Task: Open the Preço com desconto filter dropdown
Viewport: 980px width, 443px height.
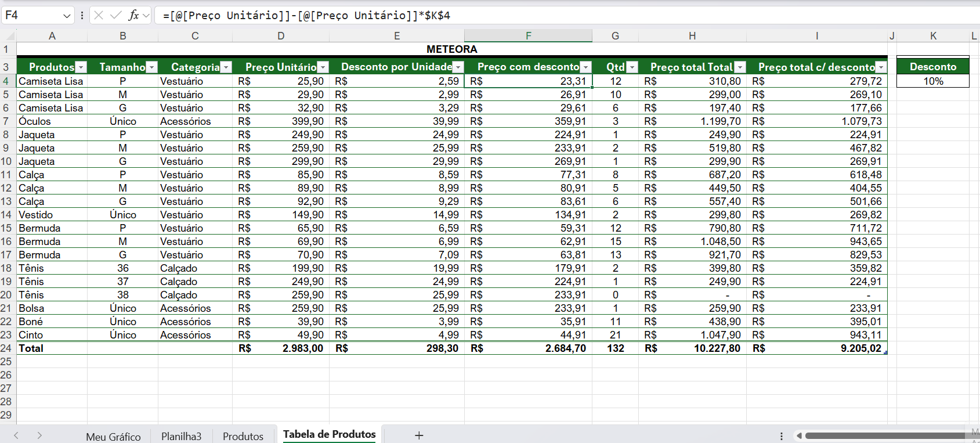Action: [586, 67]
